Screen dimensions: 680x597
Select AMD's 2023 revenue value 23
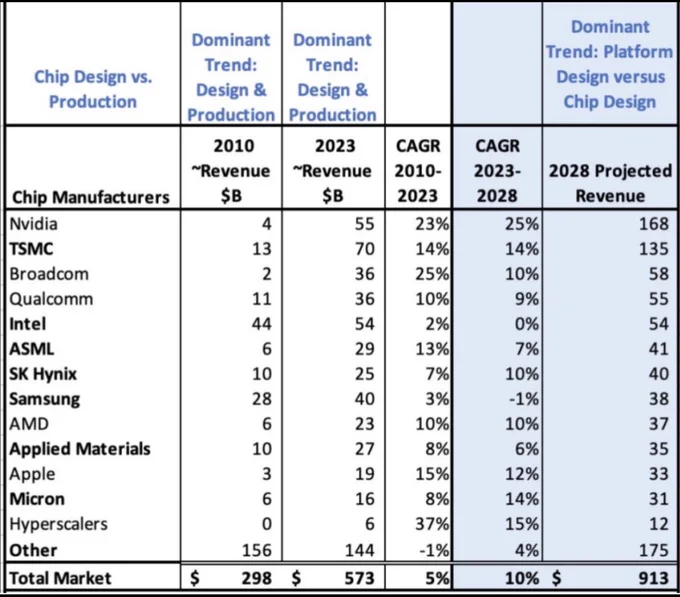[364, 424]
